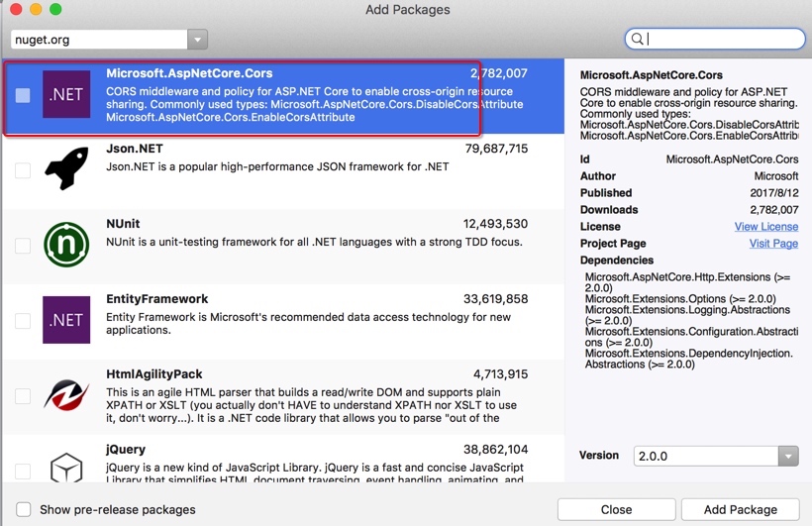Select the jQuery package title
The height and width of the screenshot is (526, 812).
pyautogui.click(x=126, y=450)
